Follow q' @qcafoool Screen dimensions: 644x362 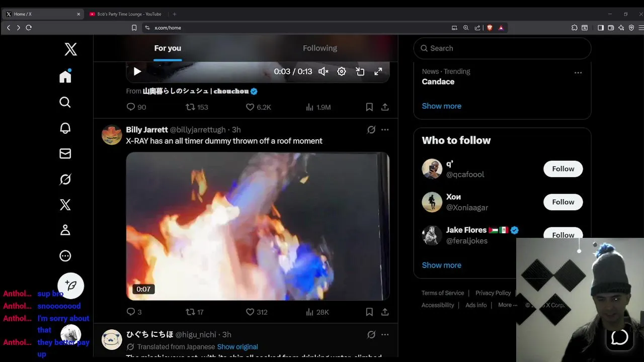(x=563, y=169)
